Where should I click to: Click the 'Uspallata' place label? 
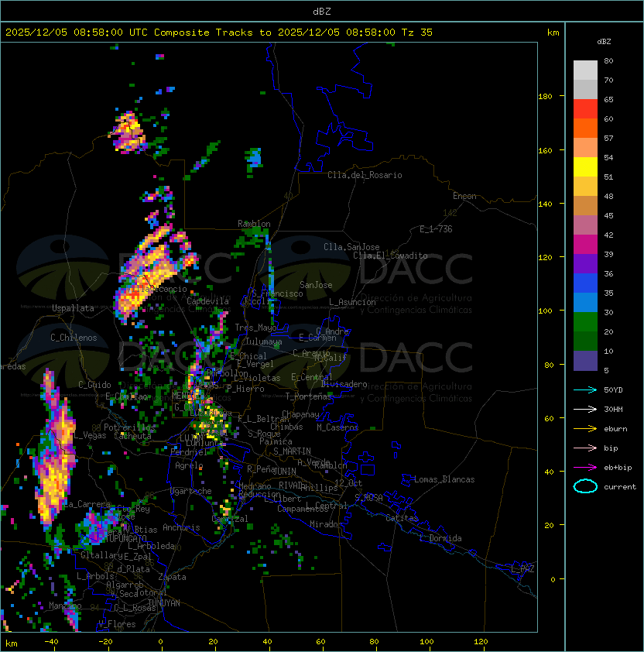point(73,308)
